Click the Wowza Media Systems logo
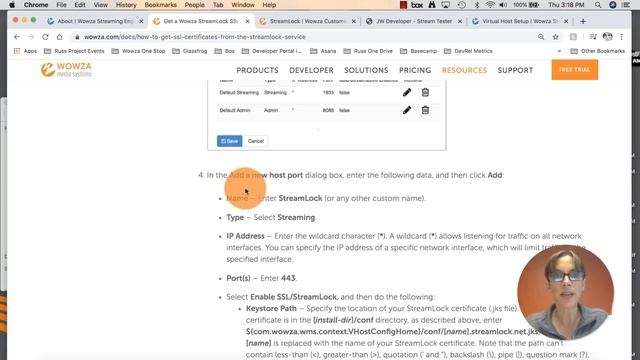640x360 pixels. [x=66, y=70]
